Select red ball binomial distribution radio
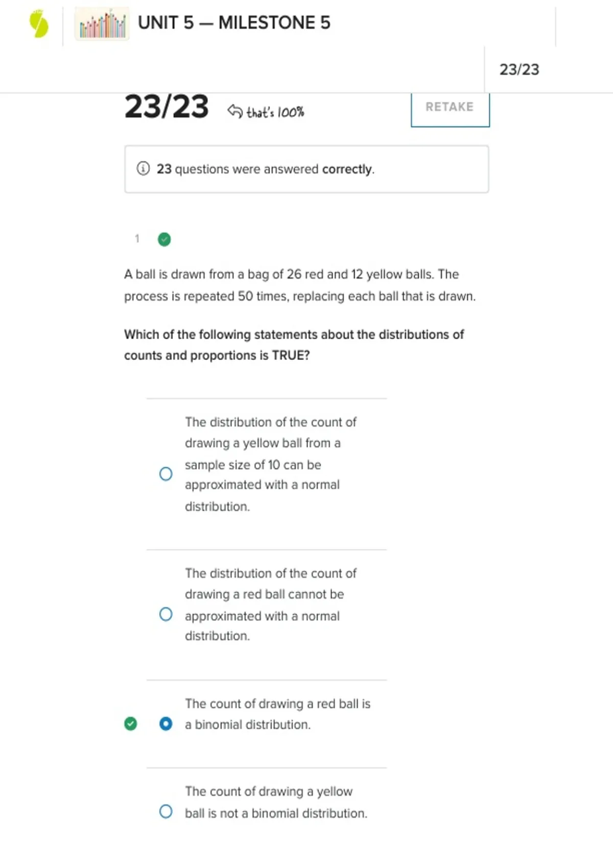Image resolution: width=613 pixels, height=868 pixels. 166,724
